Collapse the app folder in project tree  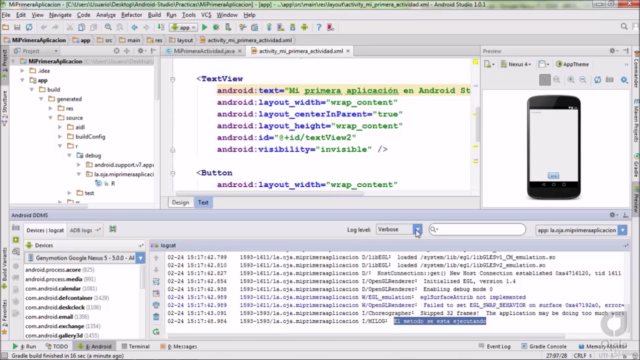pyautogui.click(x=22, y=80)
